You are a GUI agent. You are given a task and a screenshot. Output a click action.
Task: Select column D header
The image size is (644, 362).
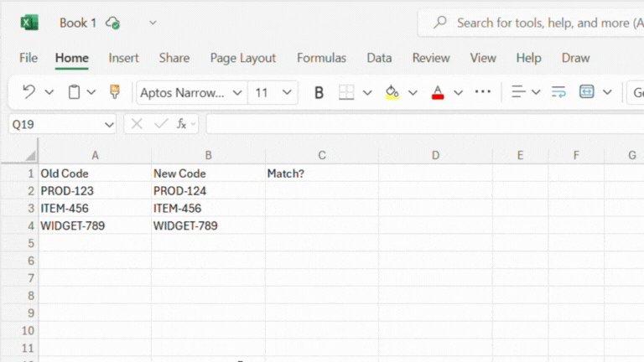click(x=435, y=155)
